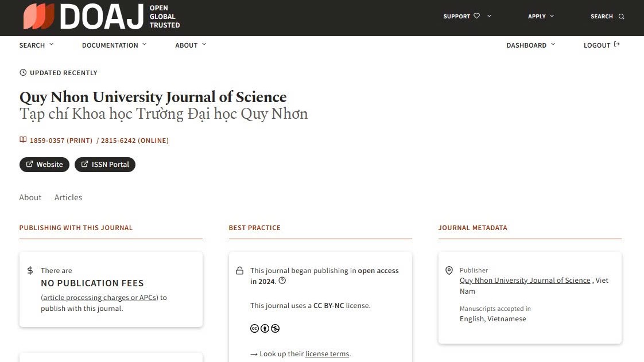
Task: Click the help question mark icon
Action: click(x=282, y=281)
